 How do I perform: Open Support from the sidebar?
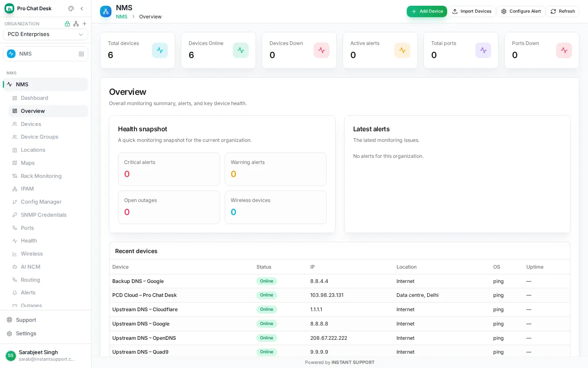coord(45,320)
